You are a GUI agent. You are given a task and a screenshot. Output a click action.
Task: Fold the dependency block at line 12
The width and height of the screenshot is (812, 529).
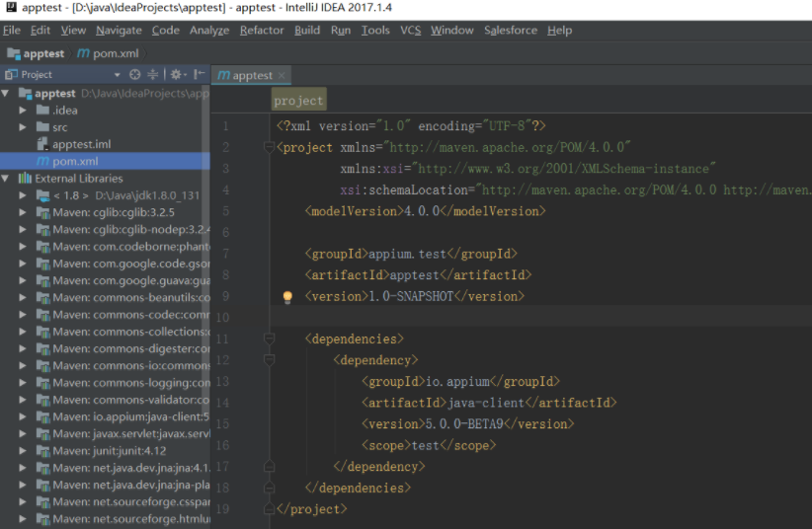(269, 360)
